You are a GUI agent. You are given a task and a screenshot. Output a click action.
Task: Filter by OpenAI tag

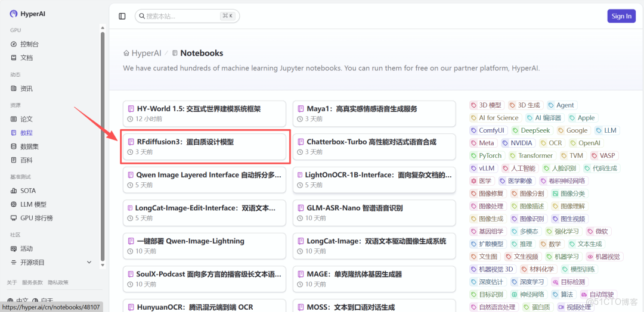click(586, 143)
